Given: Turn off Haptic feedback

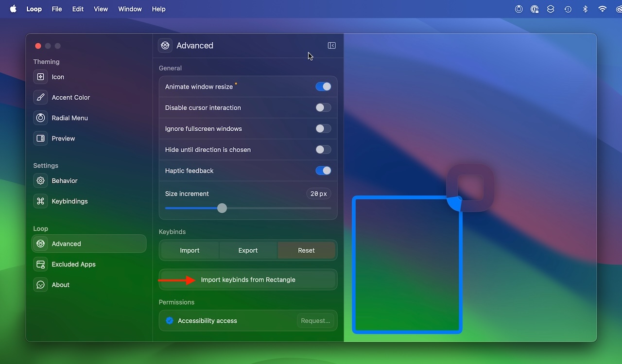Looking at the screenshot, I should pos(323,171).
